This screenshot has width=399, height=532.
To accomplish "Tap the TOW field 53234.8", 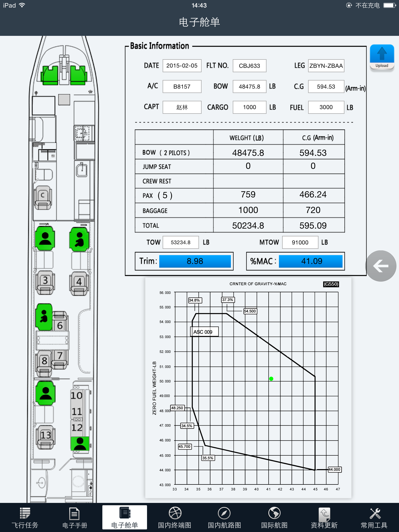I will point(181,242).
